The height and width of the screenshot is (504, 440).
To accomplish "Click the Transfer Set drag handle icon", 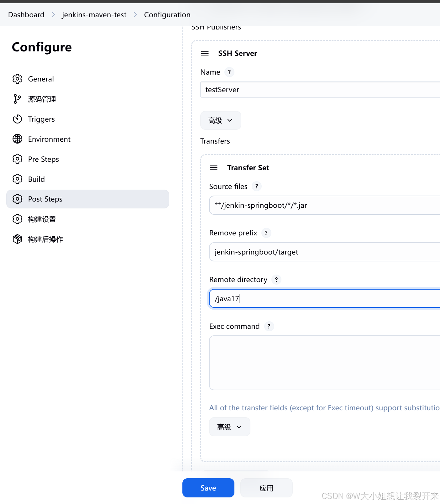I will point(214,168).
